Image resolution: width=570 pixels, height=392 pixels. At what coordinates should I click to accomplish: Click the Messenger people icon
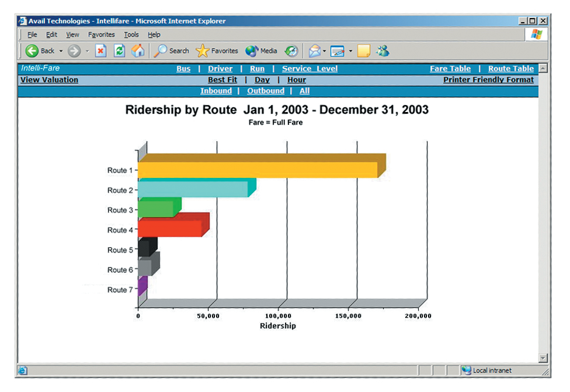click(383, 51)
